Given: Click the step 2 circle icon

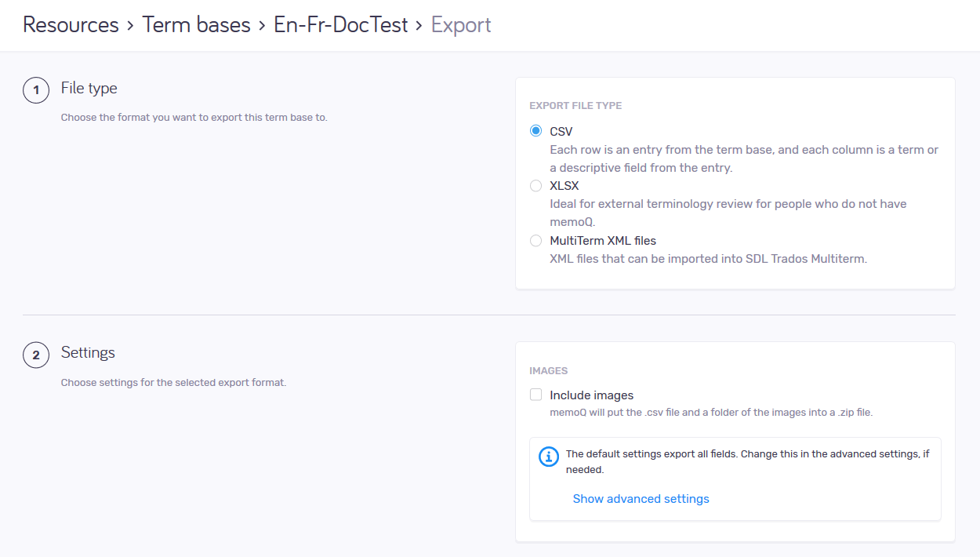Looking at the screenshot, I should point(35,355).
